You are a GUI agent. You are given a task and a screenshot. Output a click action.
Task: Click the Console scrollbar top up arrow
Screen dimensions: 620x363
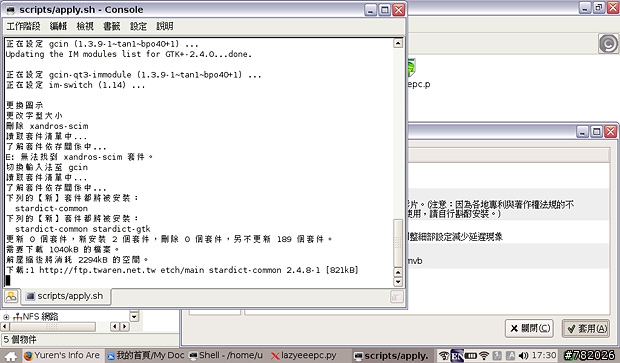coord(398,43)
